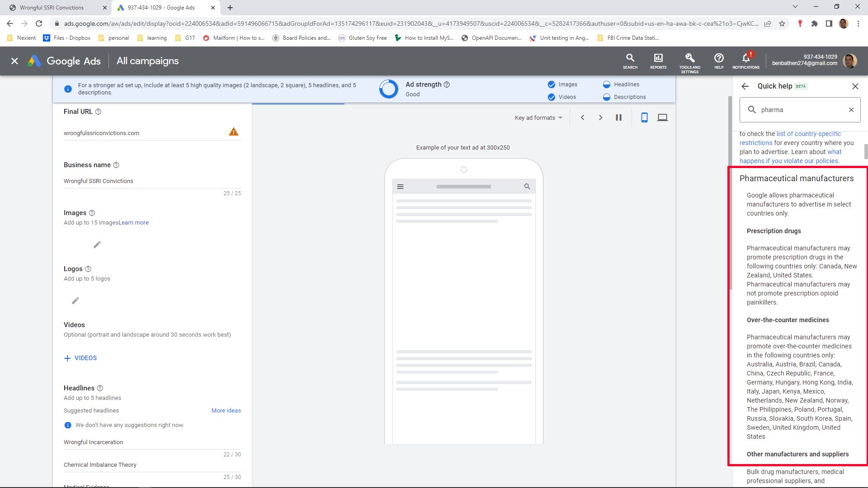
Task: Click the Ad strength circular progress indicator
Action: 388,89
